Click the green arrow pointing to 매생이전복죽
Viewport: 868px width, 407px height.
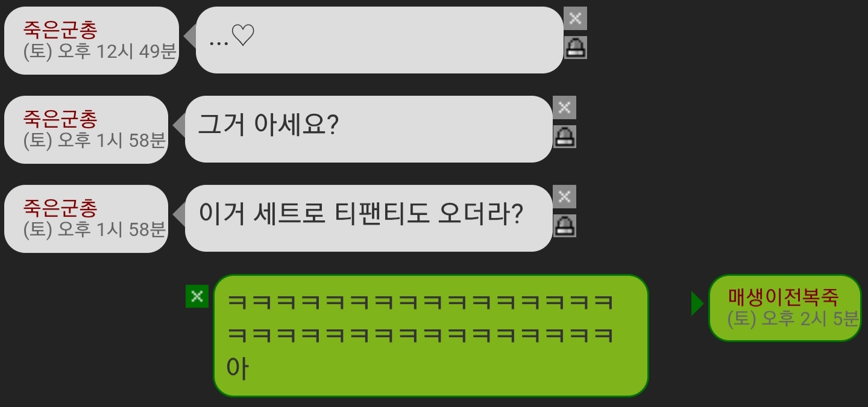pyautogui.click(x=697, y=303)
